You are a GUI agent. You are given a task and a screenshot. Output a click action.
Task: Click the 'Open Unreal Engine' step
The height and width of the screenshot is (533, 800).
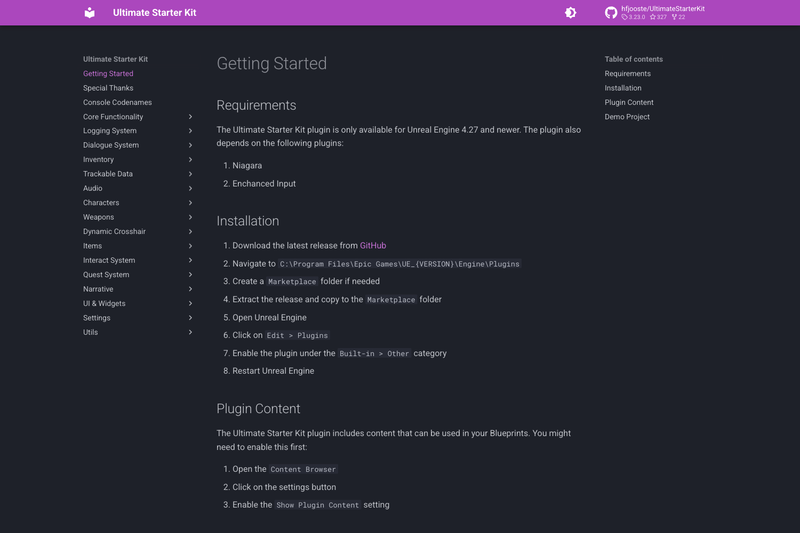269,317
